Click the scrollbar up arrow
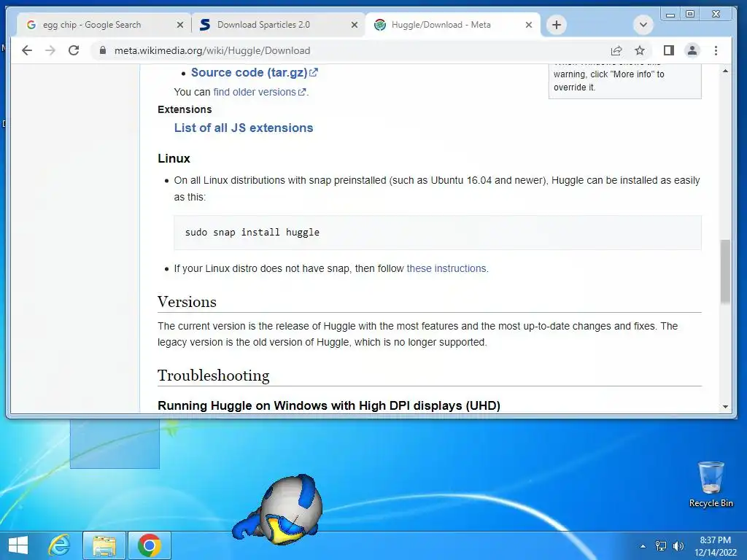 coord(725,71)
